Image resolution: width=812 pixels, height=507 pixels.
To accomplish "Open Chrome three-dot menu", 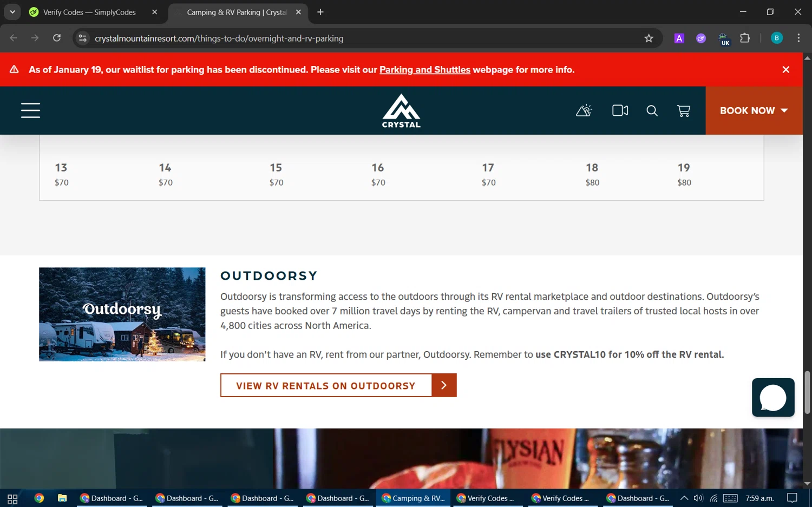I will [x=798, y=38].
